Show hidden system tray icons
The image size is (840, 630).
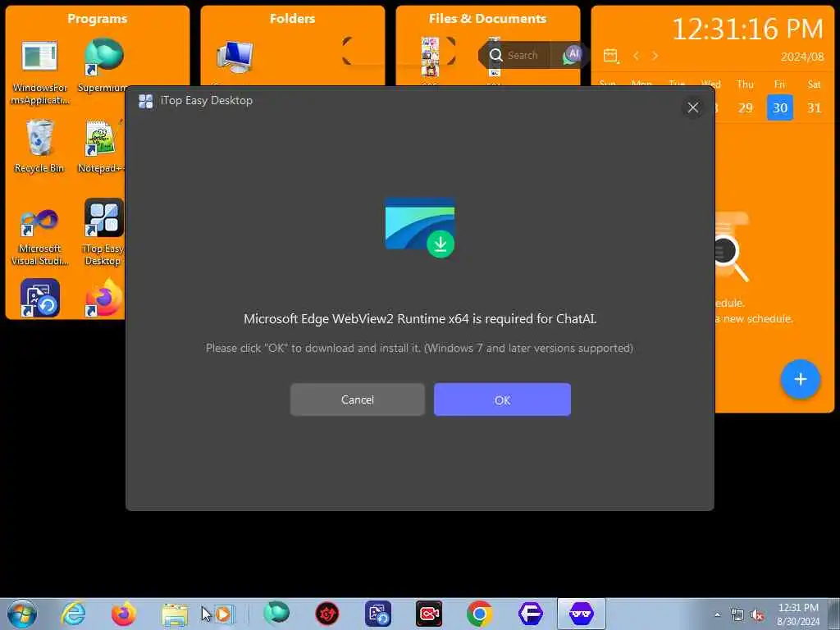pos(717,614)
